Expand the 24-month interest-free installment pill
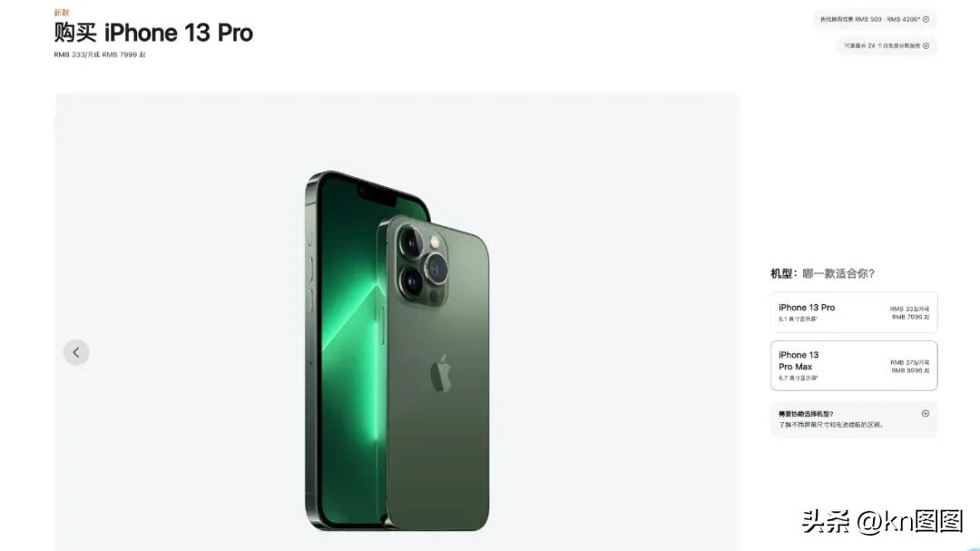This screenshot has height=551, width=980. pos(887,45)
